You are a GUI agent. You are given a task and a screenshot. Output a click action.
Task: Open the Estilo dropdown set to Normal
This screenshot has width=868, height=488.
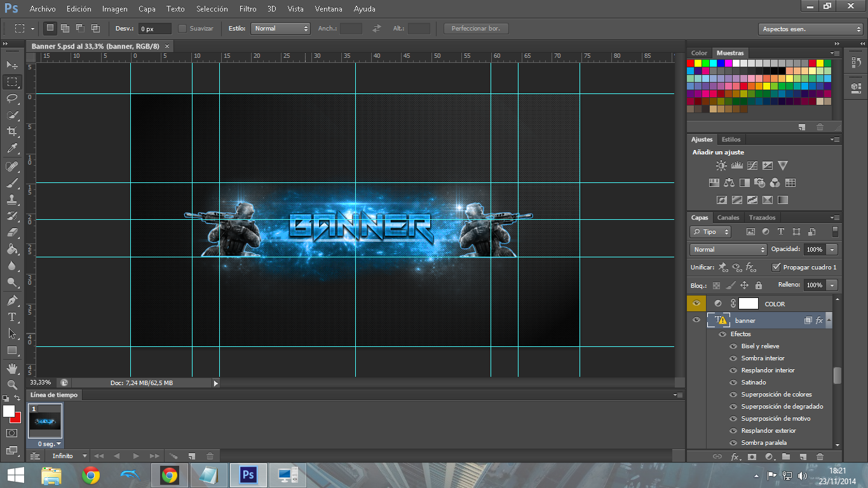coord(280,29)
